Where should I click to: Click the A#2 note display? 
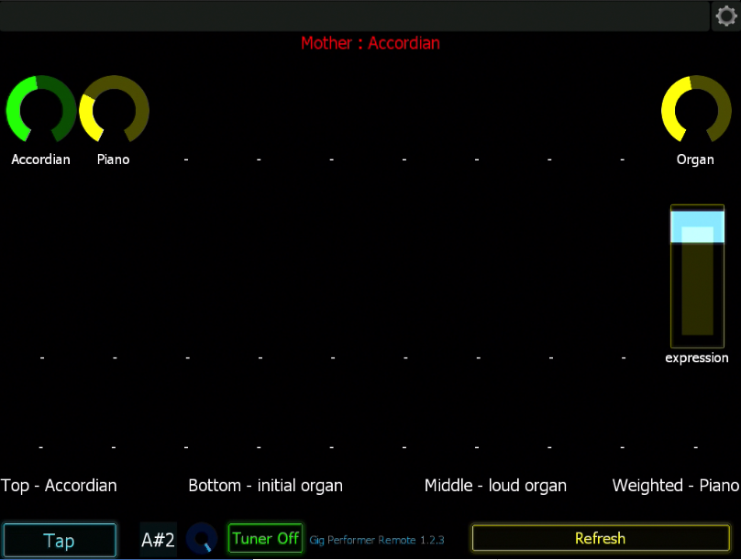click(159, 539)
